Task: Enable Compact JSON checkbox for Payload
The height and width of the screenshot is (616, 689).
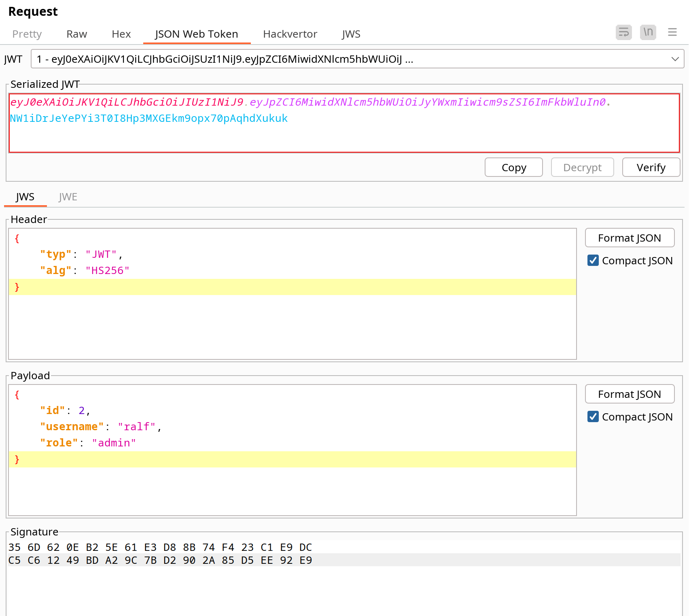Action: coord(593,416)
